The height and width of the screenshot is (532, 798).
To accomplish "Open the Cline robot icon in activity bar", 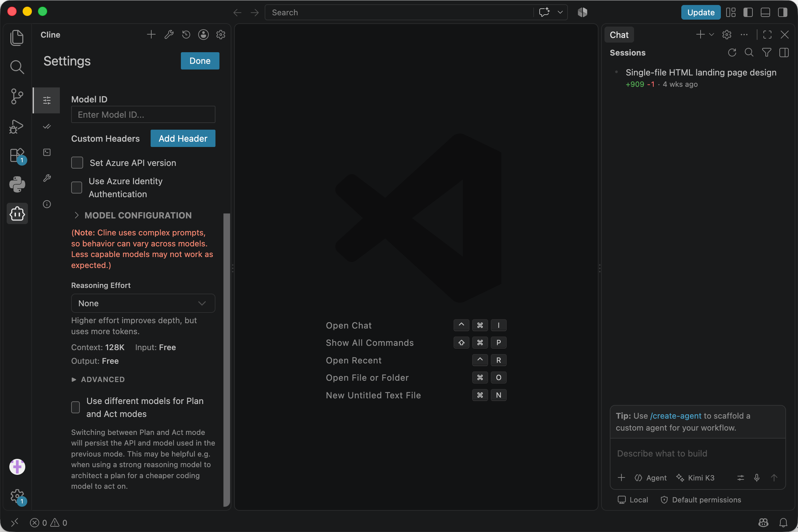I will [17, 213].
